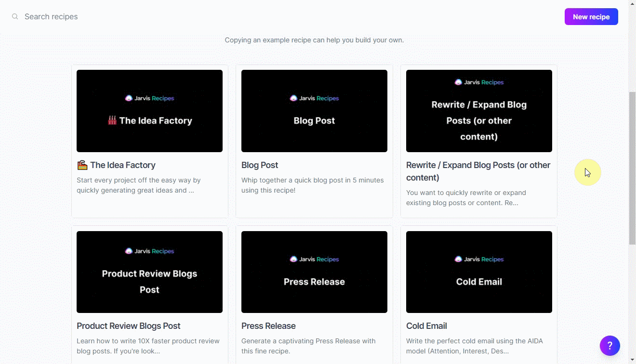636x364 pixels.
Task: Select the Blog Post recipe title
Action: click(260, 165)
